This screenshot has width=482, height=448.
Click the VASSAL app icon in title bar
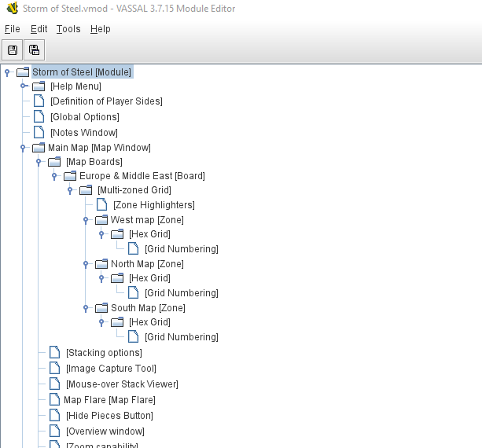(13, 9)
